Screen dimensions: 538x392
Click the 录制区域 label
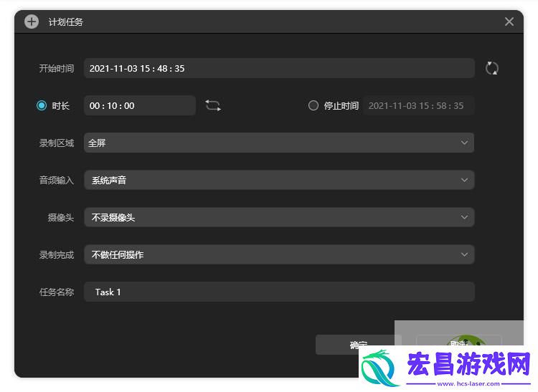point(57,143)
